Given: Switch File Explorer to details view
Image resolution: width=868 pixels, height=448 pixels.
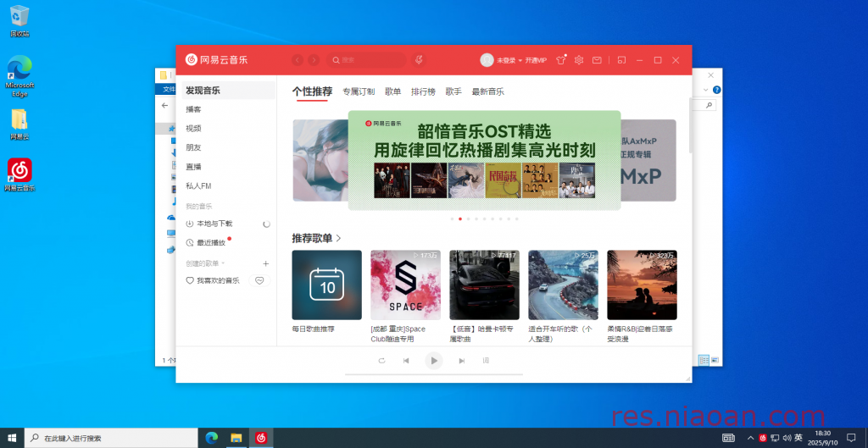Looking at the screenshot, I should coord(704,360).
